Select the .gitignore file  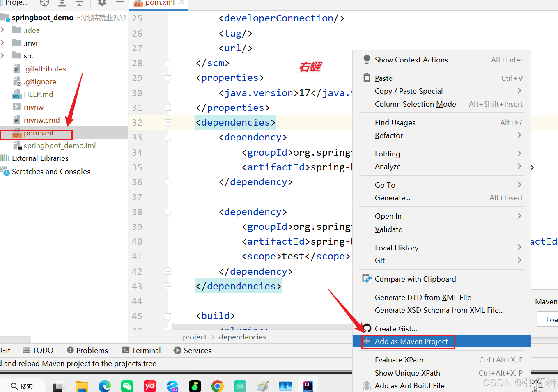click(x=40, y=81)
